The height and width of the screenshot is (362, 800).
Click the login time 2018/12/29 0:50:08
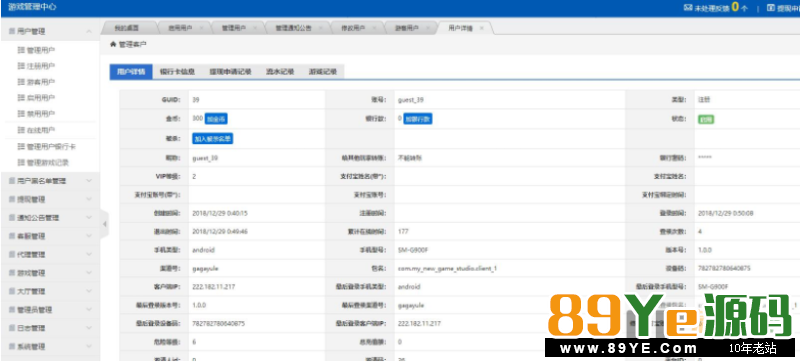726,213
